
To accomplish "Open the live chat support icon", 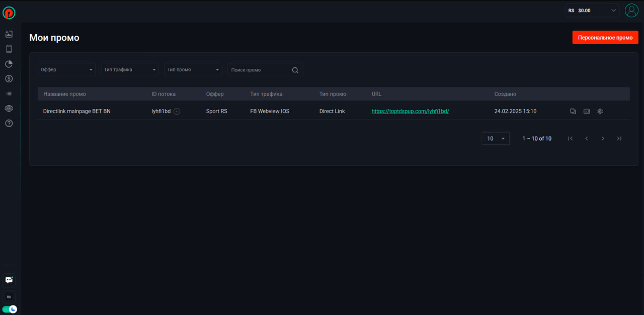I will click(x=9, y=280).
